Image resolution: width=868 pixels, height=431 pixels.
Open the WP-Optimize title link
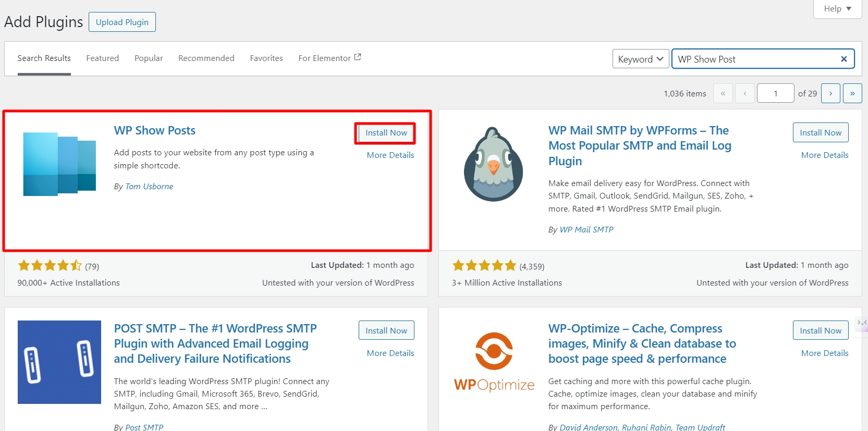click(642, 343)
